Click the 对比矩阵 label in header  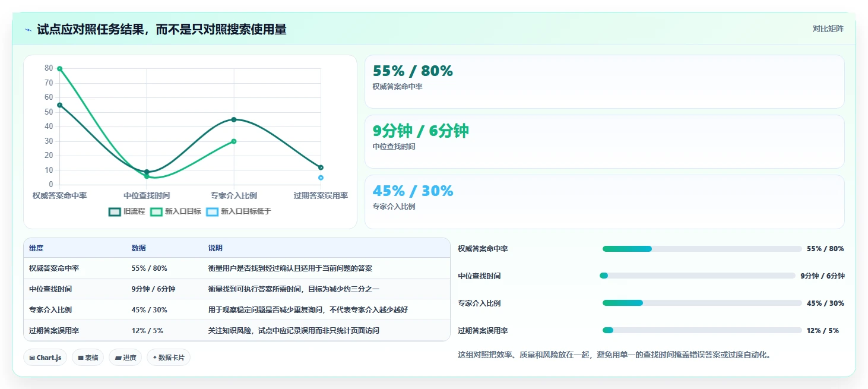828,29
